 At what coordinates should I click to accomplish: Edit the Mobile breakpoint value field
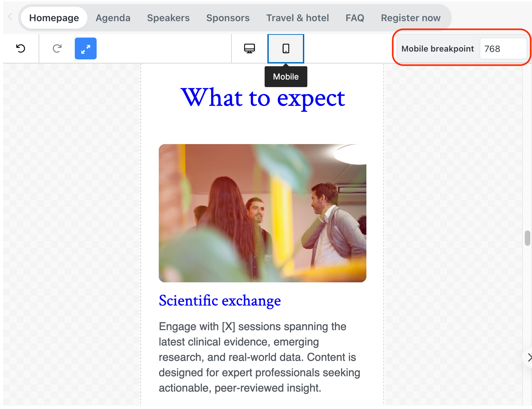coord(503,48)
